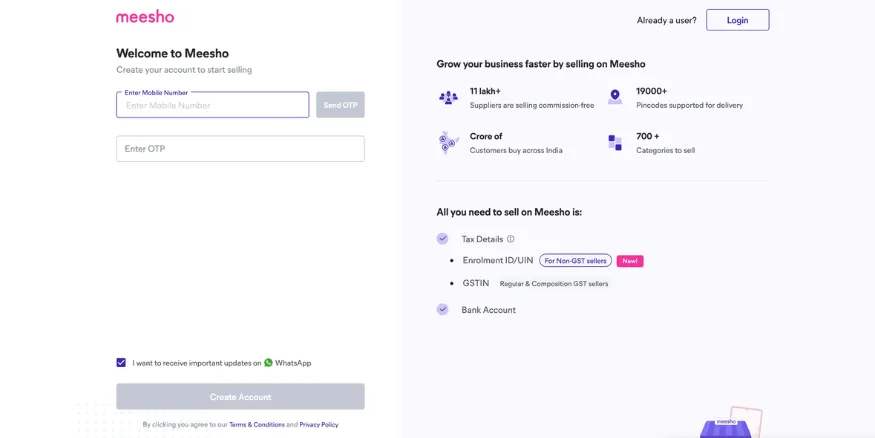Click the Create Account button
Viewport: 875px width, 438px height.
(x=241, y=397)
